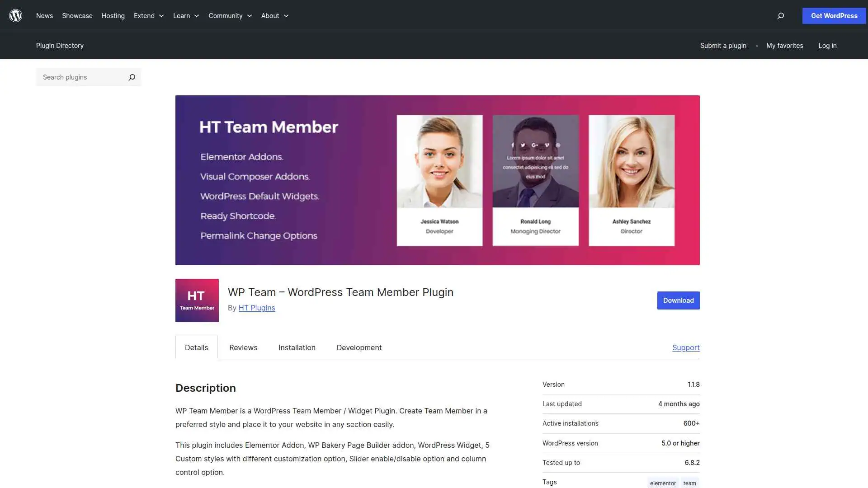Open the HT Plugins author page
Screen dimensions: 868x488
256,308
